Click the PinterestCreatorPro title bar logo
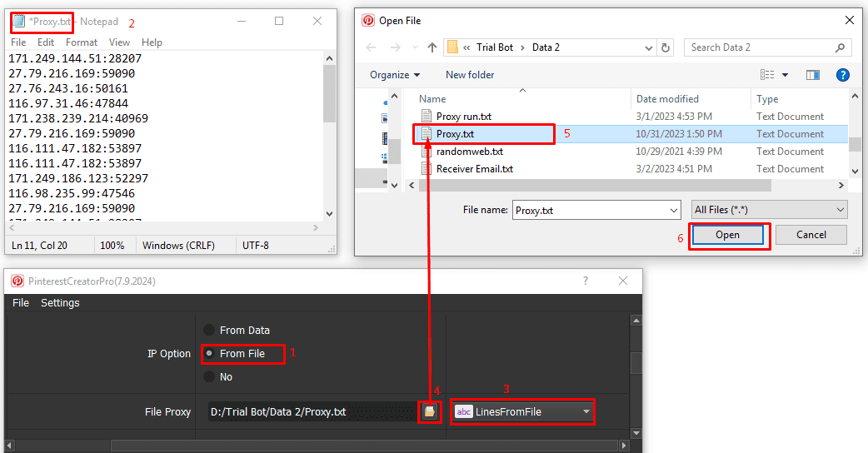Image resolution: width=868 pixels, height=453 pixels. [x=17, y=281]
